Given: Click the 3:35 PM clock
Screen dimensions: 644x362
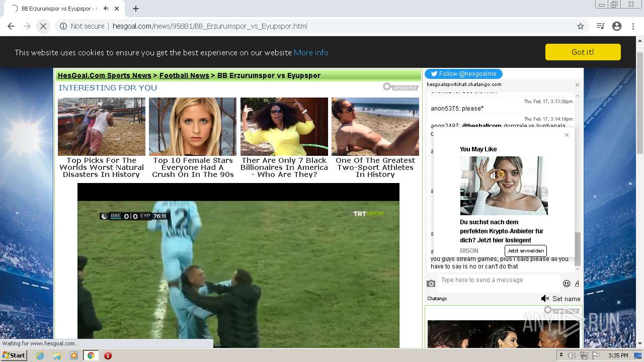Looking at the screenshot, I should pyautogui.click(x=618, y=355).
